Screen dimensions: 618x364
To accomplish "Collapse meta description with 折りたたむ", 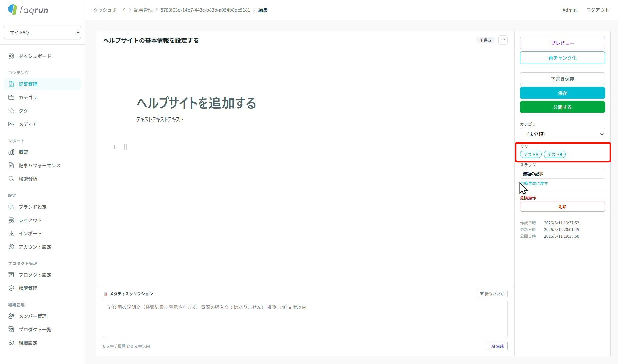I will pyautogui.click(x=492, y=294).
